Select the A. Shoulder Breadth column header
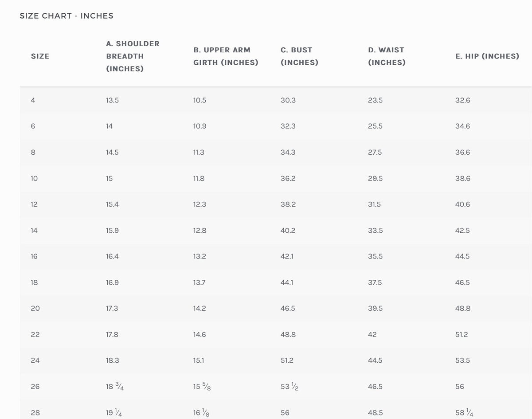532x419 pixels. 133,56
